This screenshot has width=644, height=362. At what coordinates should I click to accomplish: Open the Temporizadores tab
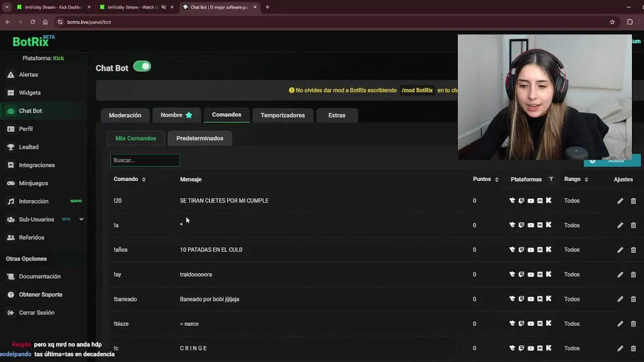pos(283,115)
